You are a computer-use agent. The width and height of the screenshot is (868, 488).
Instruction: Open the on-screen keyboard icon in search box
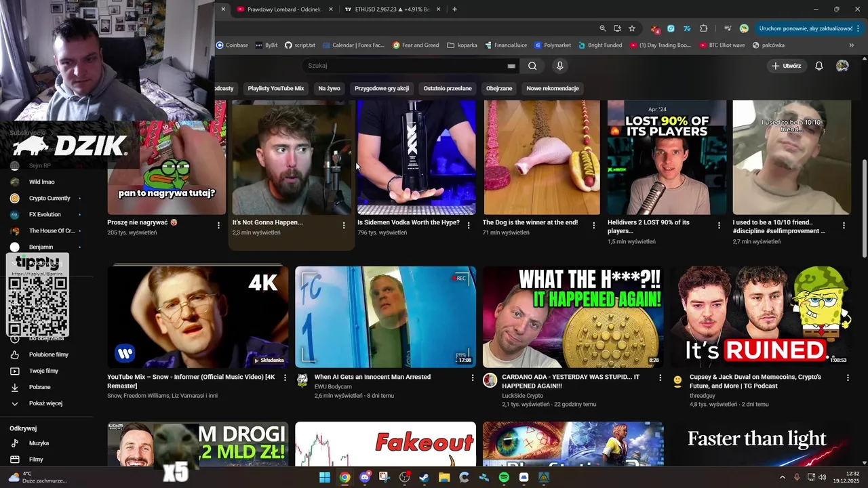tap(511, 66)
